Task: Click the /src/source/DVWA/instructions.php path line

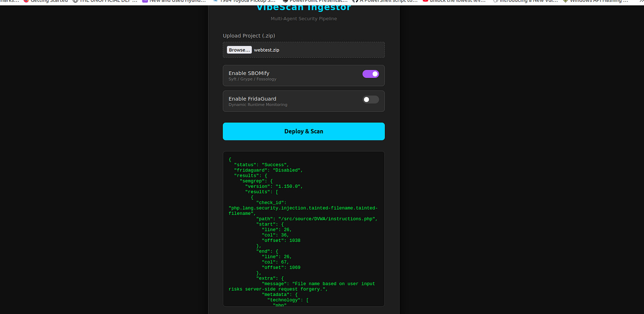Action: [x=317, y=219]
